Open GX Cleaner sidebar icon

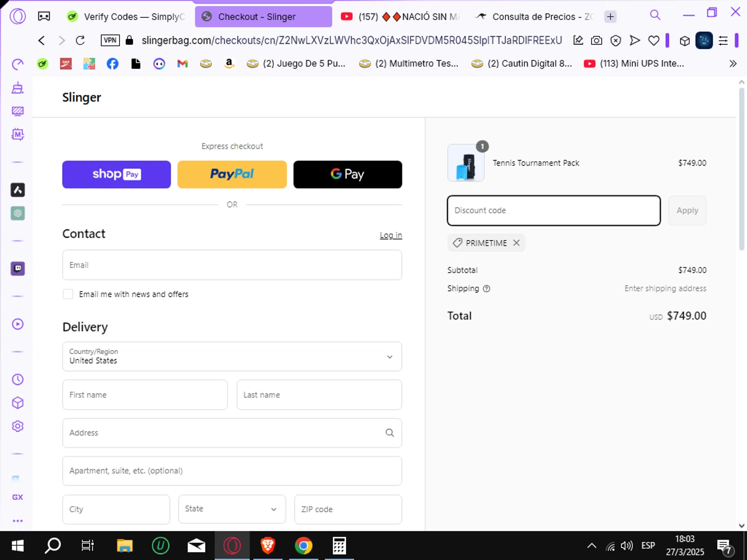[17, 89]
